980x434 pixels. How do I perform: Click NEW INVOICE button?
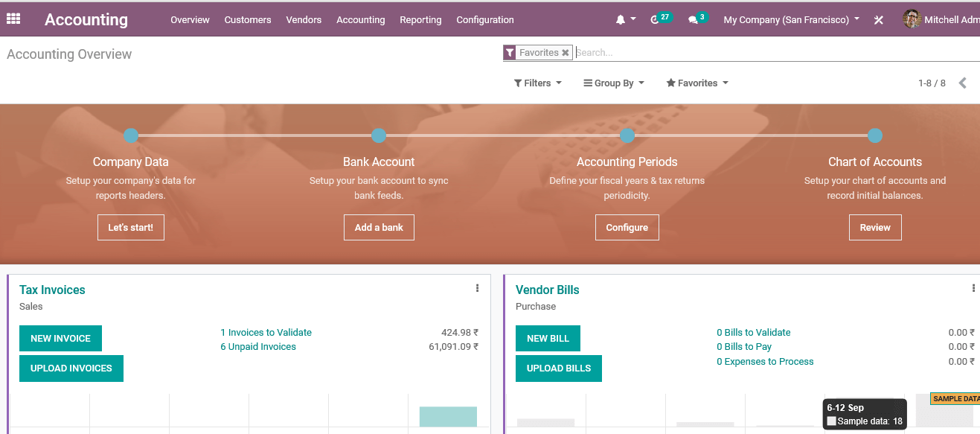(60, 338)
